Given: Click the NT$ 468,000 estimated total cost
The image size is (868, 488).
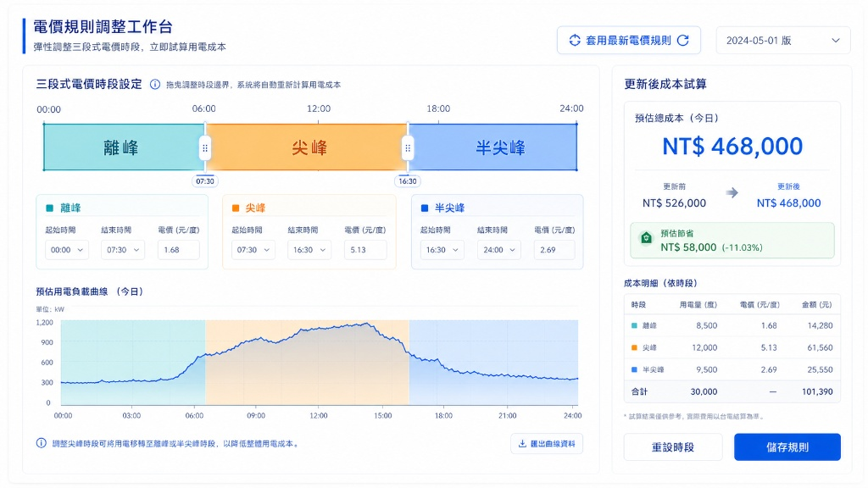Looking at the screenshot, I should (732, 147).
